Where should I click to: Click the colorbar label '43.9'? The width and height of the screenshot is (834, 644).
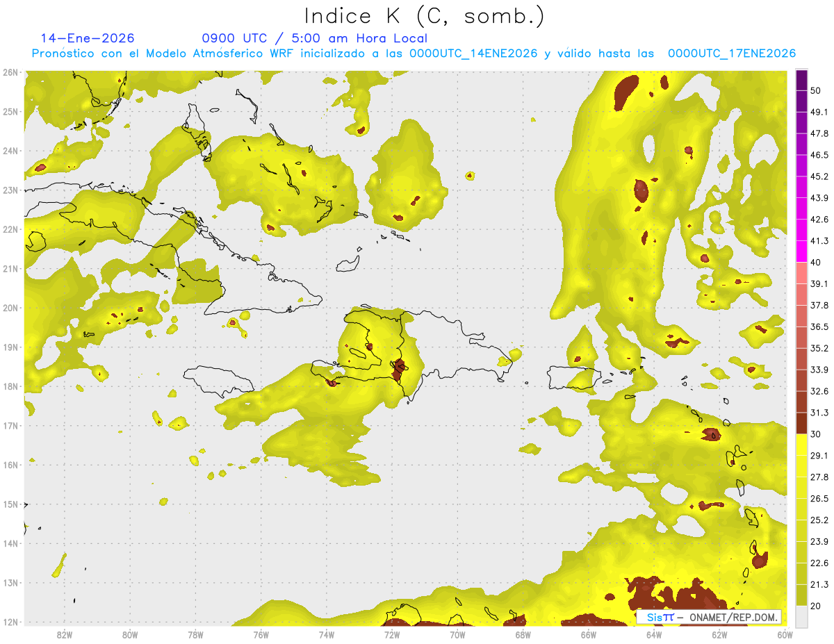(x=819, y=198)
